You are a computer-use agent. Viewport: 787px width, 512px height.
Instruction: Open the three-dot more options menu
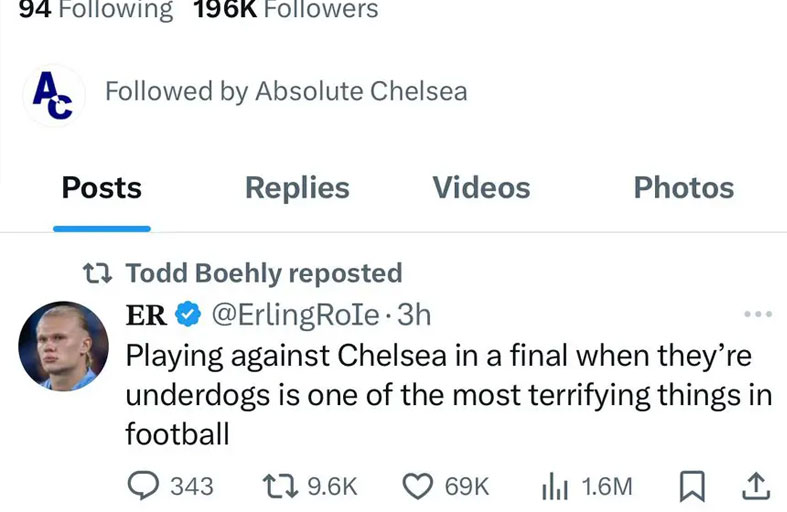click(x=758, y=315)
